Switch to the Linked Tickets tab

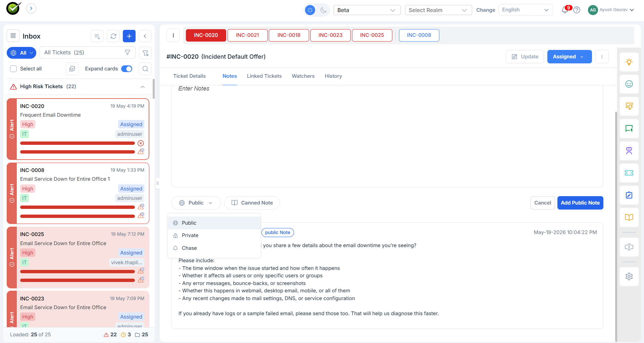264,76
